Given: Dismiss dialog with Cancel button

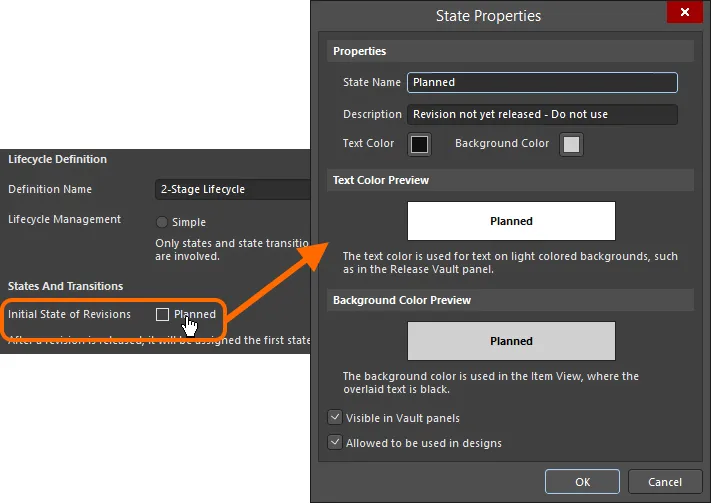Looking at the screenshot, I should click(x=665, y=482).
